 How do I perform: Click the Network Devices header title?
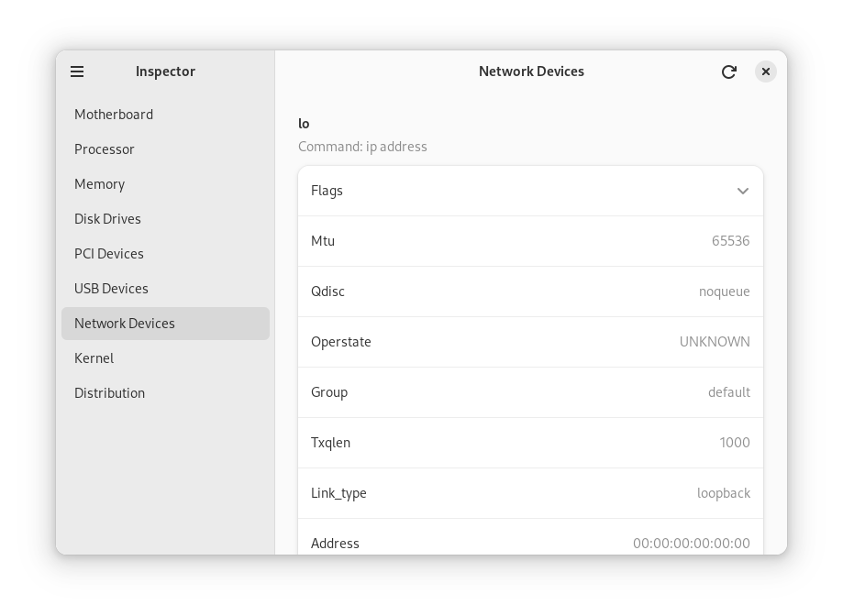(531, 71)
